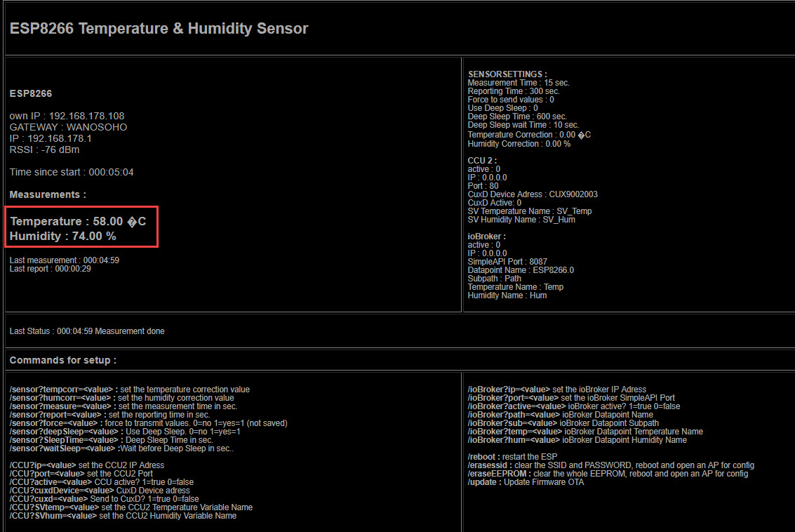
Task: Click the Force to send values : 0 line
Action: tap(511, 100)
